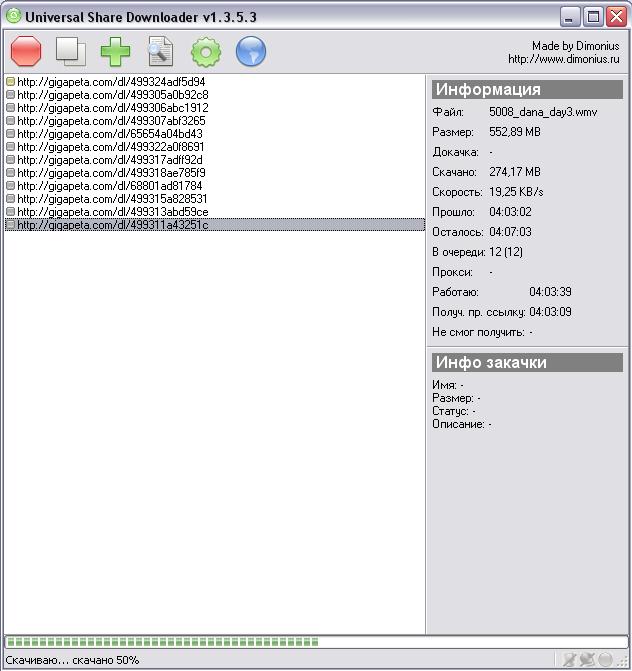Click the size value 552,89 MB
This screenshot has height=671, width=632.
pos(515,132)
